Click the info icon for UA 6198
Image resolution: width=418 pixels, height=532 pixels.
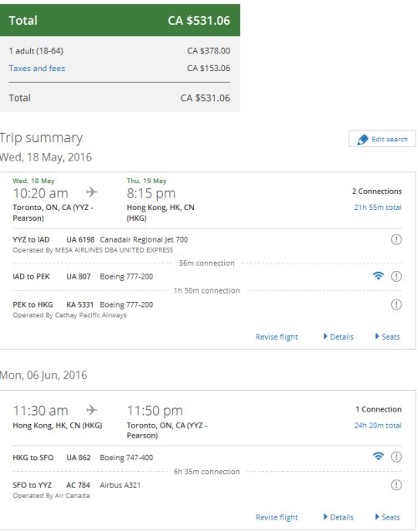pyautogui.click(x=396, y=239)
